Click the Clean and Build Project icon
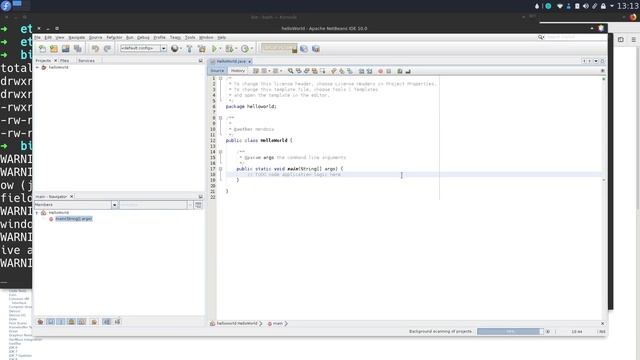The image size is (640, 360). pos(202,49)
